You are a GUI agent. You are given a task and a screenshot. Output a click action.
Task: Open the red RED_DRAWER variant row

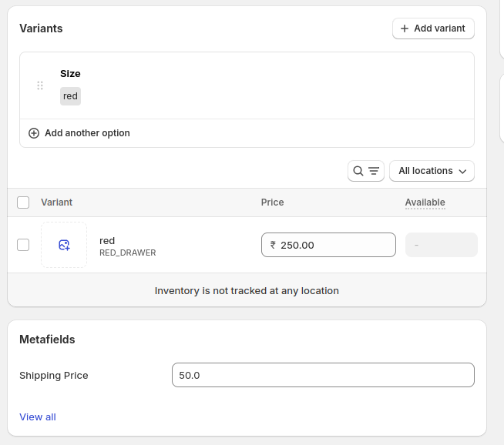(x=128, y=246)
